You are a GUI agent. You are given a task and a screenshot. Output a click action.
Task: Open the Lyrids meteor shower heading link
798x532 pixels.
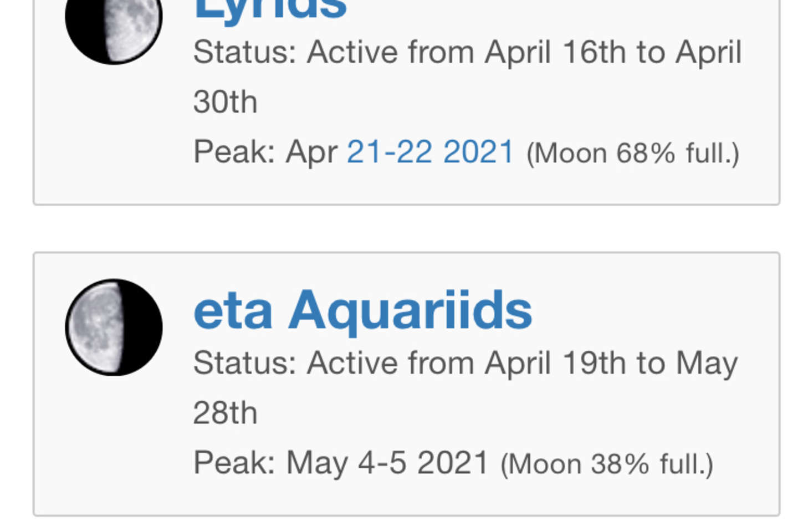(x=270, y=10)
